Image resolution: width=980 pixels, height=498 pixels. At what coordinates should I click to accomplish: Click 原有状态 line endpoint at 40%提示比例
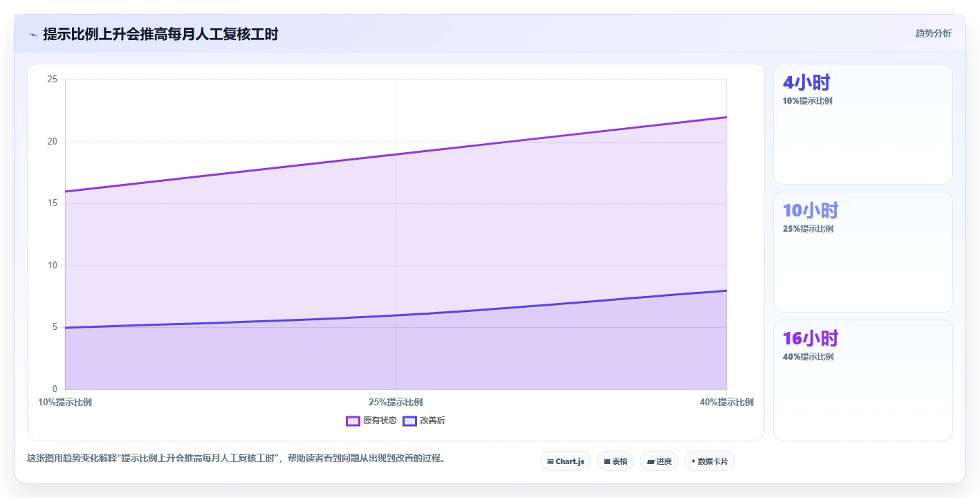726,117
